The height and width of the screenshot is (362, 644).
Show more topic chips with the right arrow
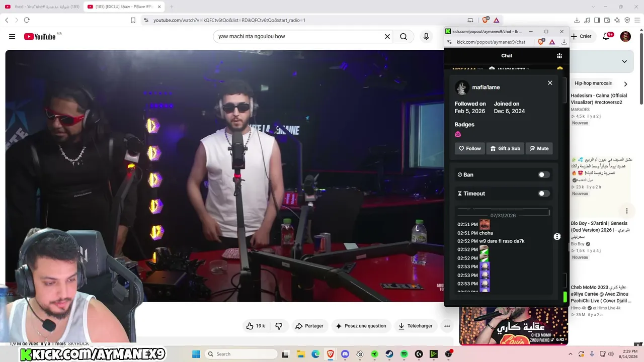[x=625, y=84]
